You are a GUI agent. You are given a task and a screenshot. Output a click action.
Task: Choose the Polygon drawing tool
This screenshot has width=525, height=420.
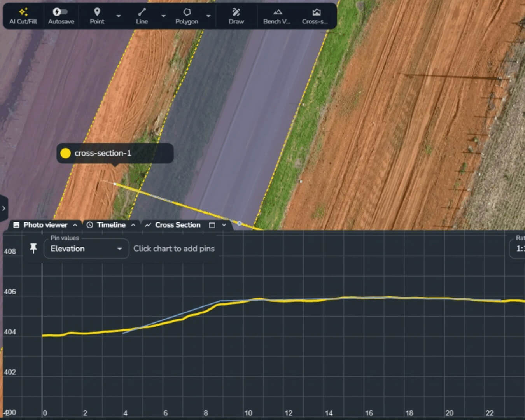click(x=187, y=16)
